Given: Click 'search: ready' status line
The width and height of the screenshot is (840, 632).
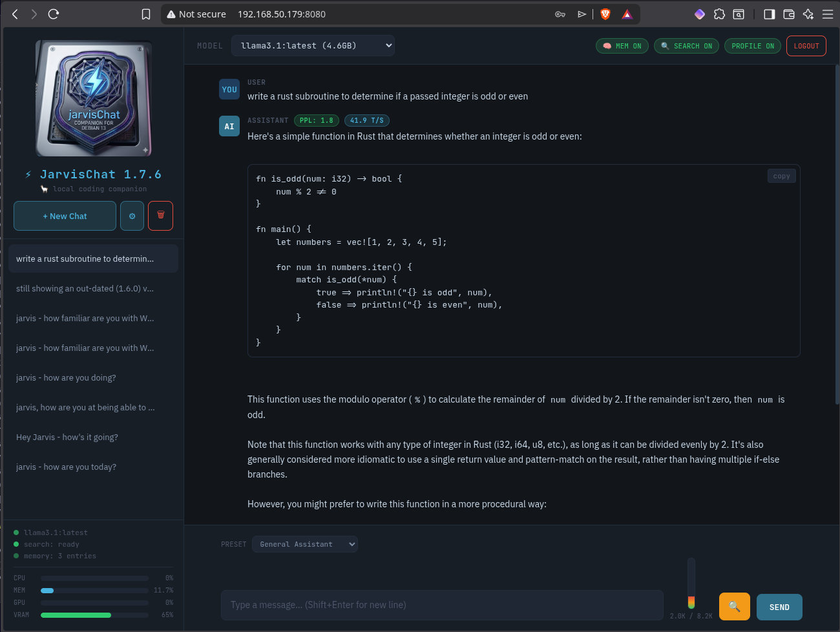Looking at the screenshot, I should (52, 544).
